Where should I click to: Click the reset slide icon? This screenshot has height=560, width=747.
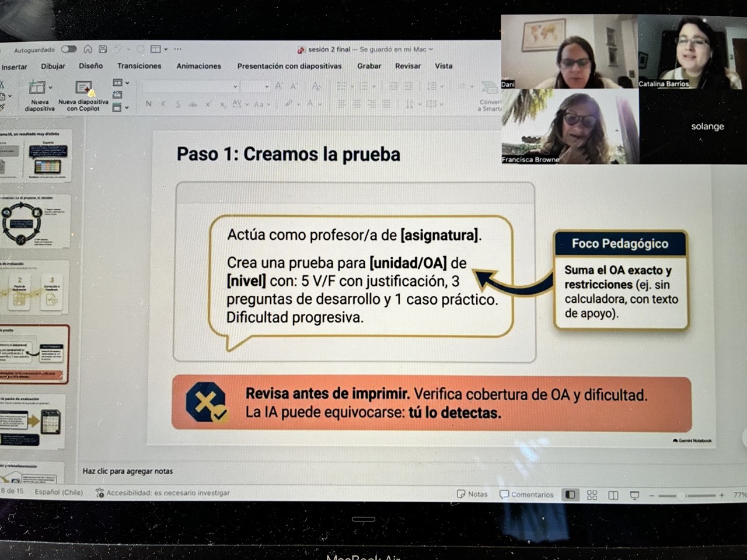coord(117,94)
